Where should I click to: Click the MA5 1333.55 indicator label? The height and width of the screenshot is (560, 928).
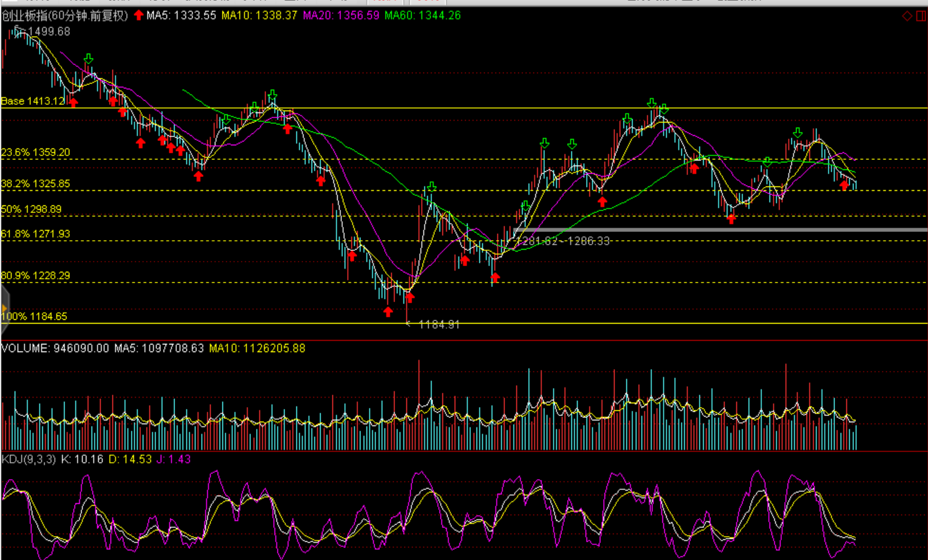181,15
